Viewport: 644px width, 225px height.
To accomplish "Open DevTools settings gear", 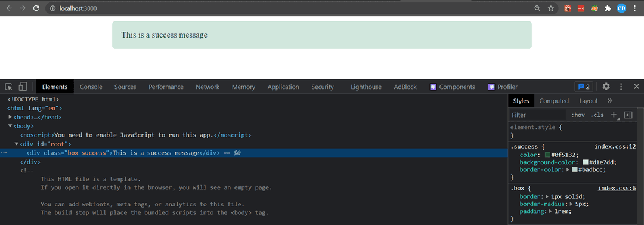I will click(606, 87).
